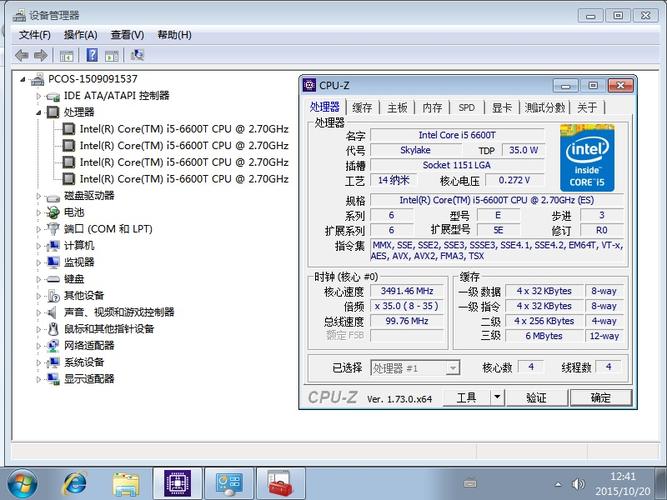
Task: Expand the 显示适配器 node
Action: tap(38, 379)
